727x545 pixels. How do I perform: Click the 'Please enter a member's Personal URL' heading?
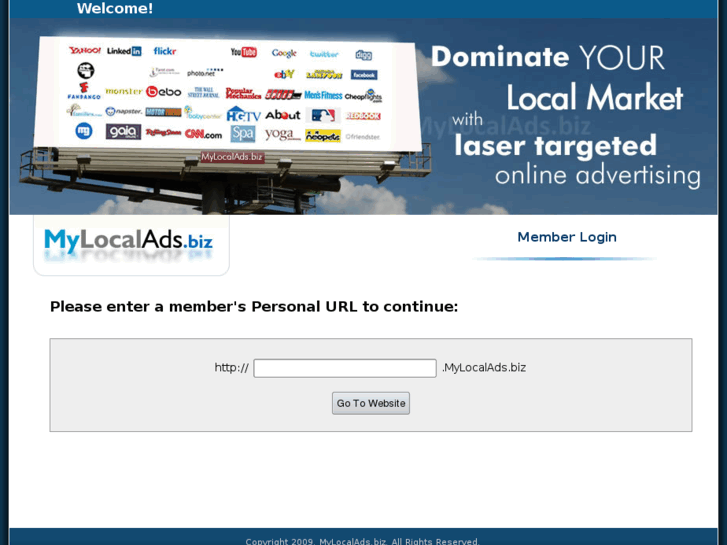click(x=254, y=307)
